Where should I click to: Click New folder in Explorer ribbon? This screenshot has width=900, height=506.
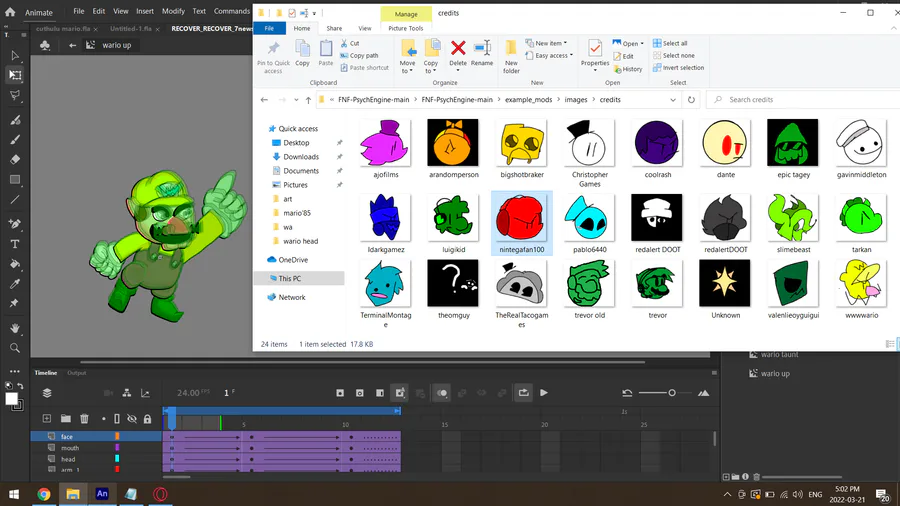[x=511, y=57]
